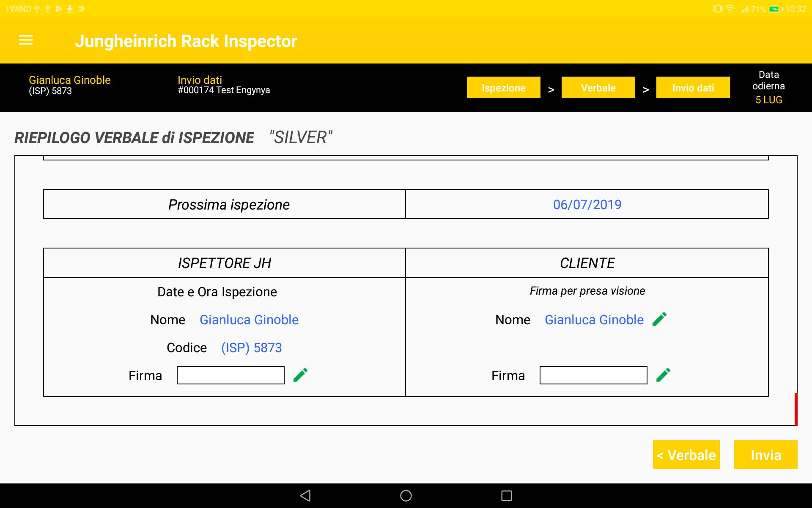Tap the next inspection date 06/07/2019
The width and height of the screenshot is (812, 508).
(587, 204)
